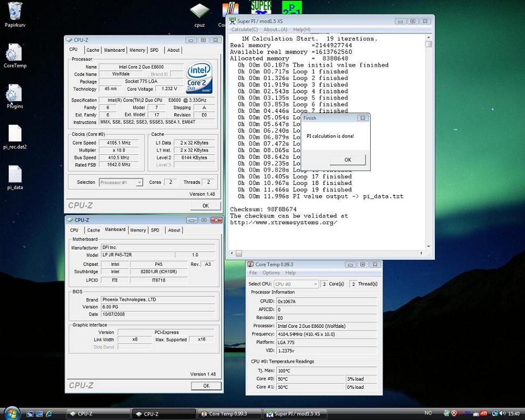
Task: Open the About...(A) menu in Super PI
Action: pyautogui.click(x=275, y=30)
